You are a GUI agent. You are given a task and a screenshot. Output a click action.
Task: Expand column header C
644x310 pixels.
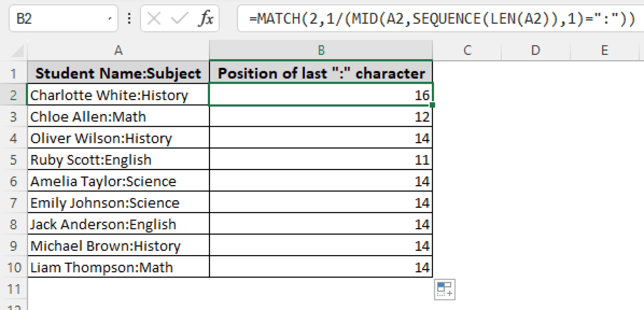(467, 50)
